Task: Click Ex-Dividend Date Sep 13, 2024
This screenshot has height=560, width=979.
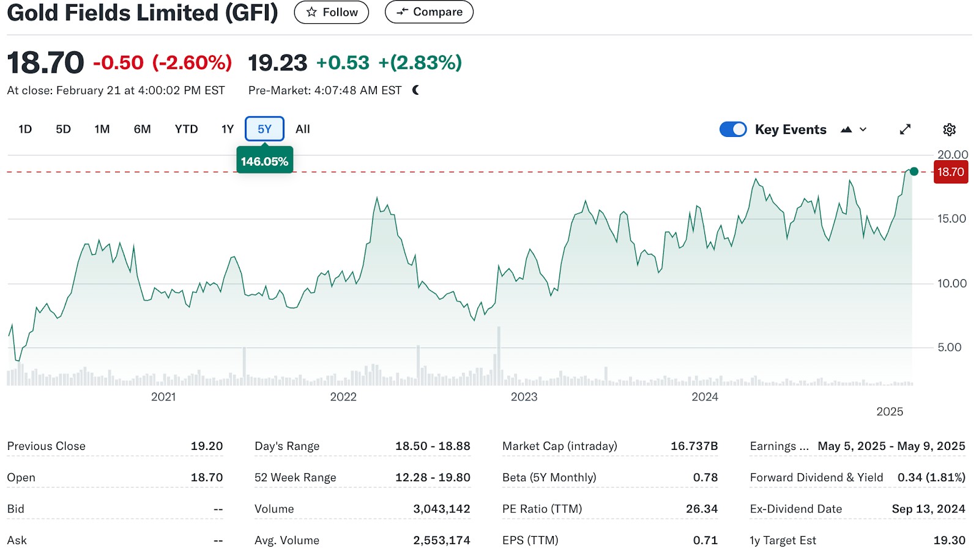Action: 928,509
